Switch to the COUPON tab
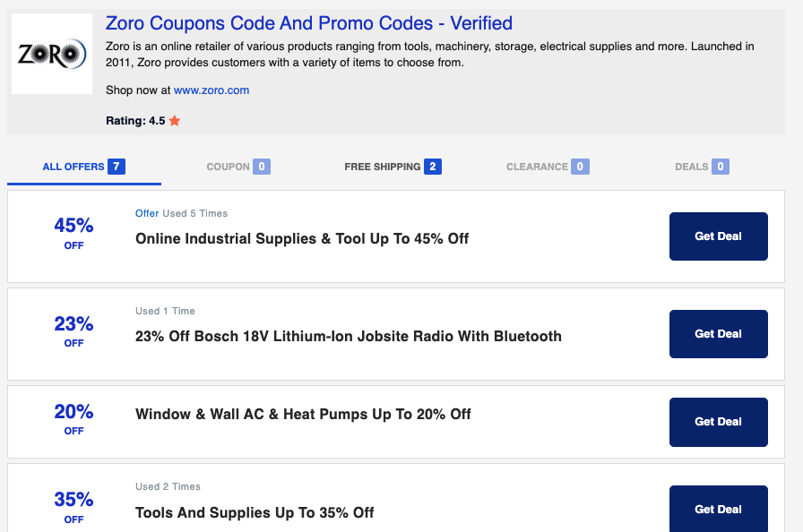Screen dimensions: 803x532 pyautogui.click(x=229, y=167)
